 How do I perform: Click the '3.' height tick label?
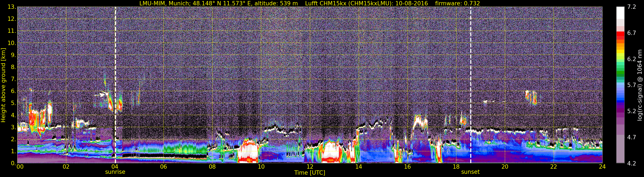click(13, 127)
